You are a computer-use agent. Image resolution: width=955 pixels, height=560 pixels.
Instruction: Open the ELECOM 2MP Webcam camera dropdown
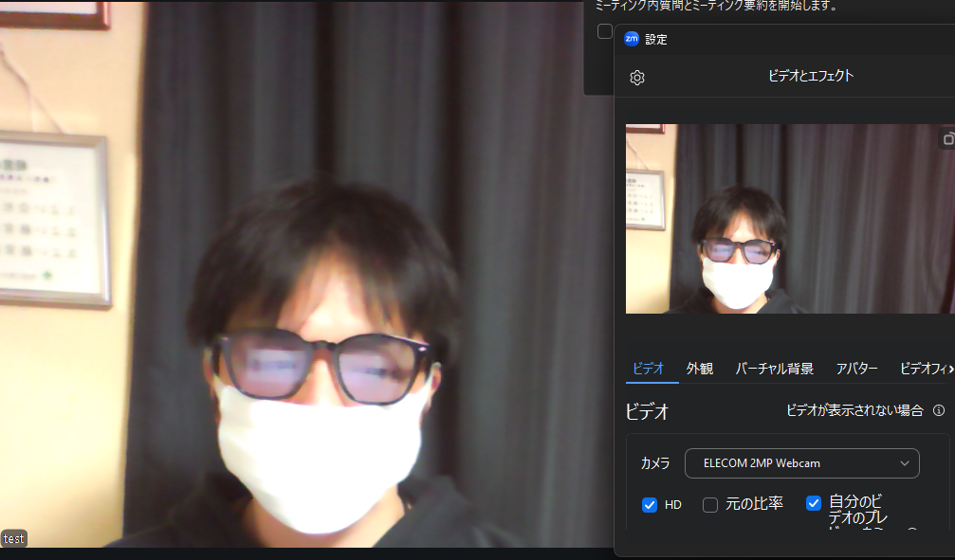[802, 463]
